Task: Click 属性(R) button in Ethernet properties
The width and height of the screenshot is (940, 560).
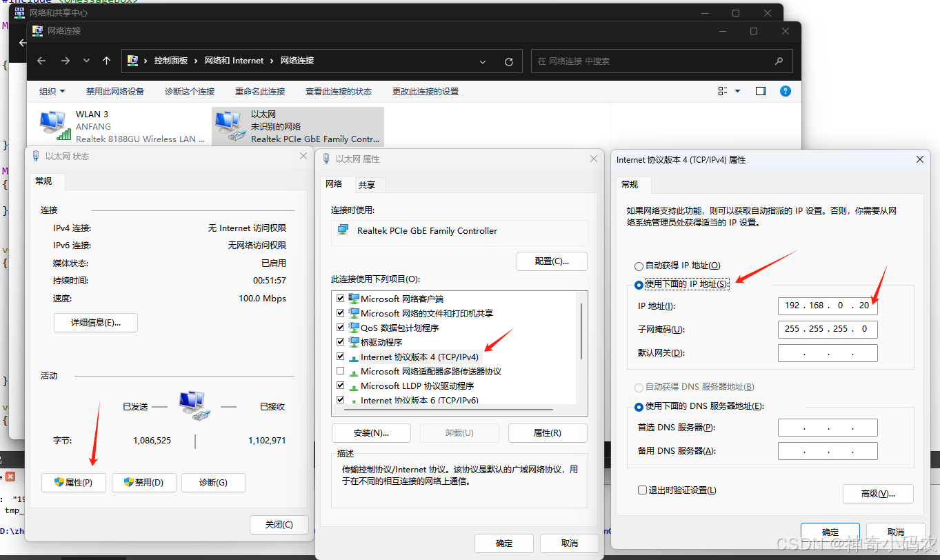Action: coord(547,432)
